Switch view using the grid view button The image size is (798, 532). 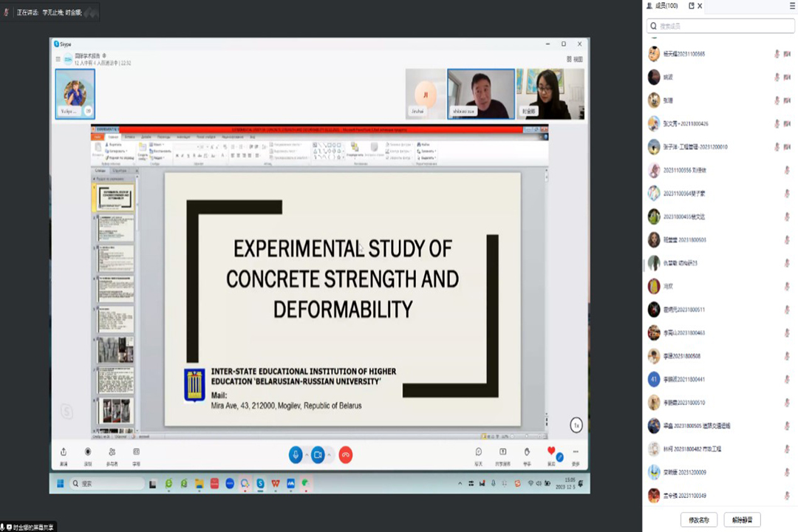point(574,59)
